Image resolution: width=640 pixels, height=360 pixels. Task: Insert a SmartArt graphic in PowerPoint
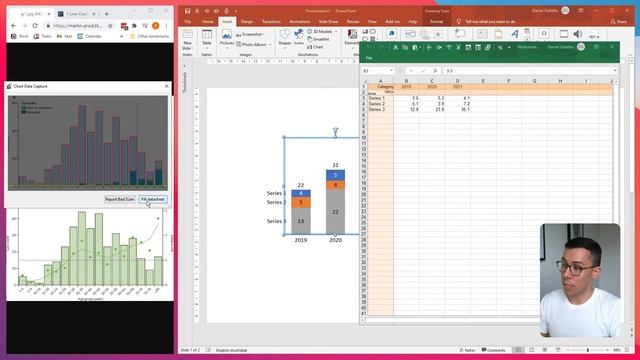tap(318, 39)
